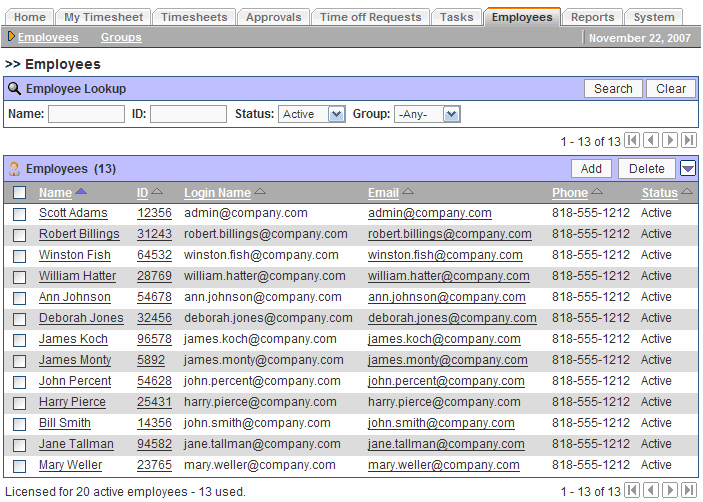Click the Add employee button

(x=591, y=169)
